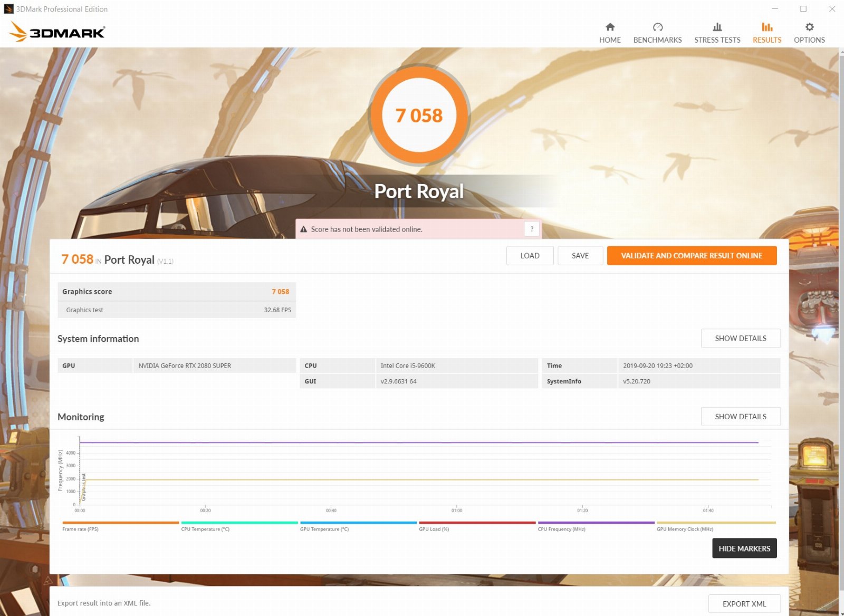
Task: Switch to STRESS TESTS tab label
Action: (717, 40)
